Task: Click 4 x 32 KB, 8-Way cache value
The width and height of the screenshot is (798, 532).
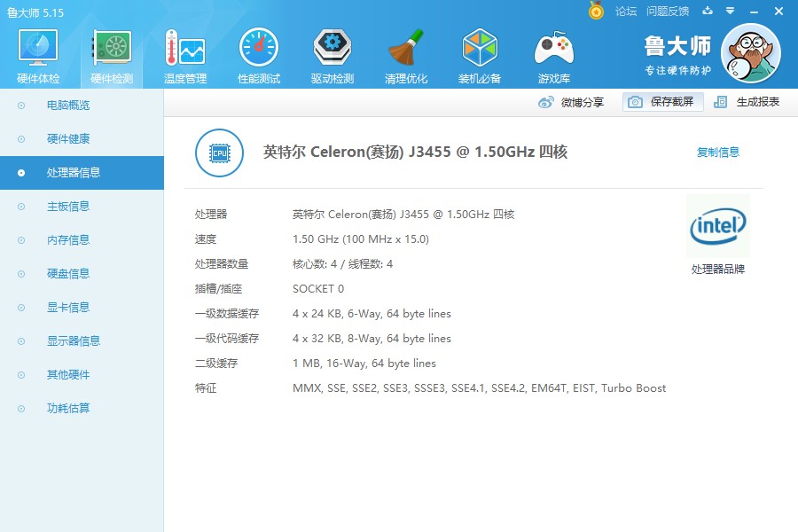Action: pyautogui.click(x=372, y=339)
